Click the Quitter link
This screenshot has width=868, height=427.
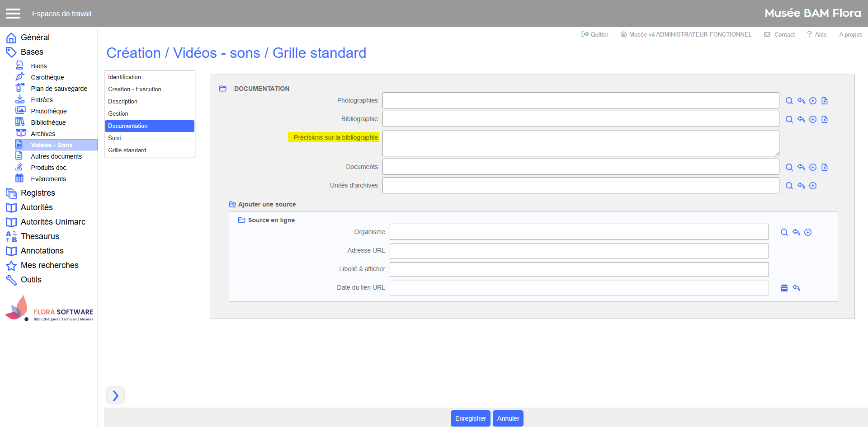pos(595,34)
